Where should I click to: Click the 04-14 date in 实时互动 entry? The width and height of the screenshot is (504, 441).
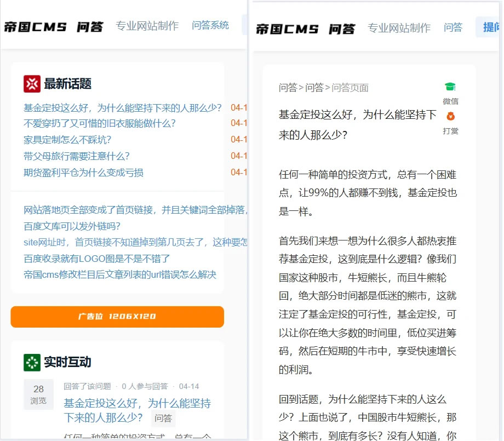(x=189, y=386)
